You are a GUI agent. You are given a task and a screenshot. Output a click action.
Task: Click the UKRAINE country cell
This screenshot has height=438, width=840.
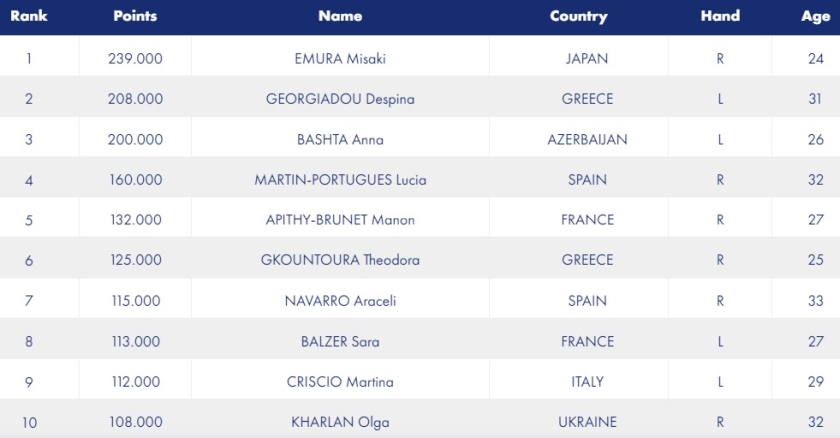587,422
